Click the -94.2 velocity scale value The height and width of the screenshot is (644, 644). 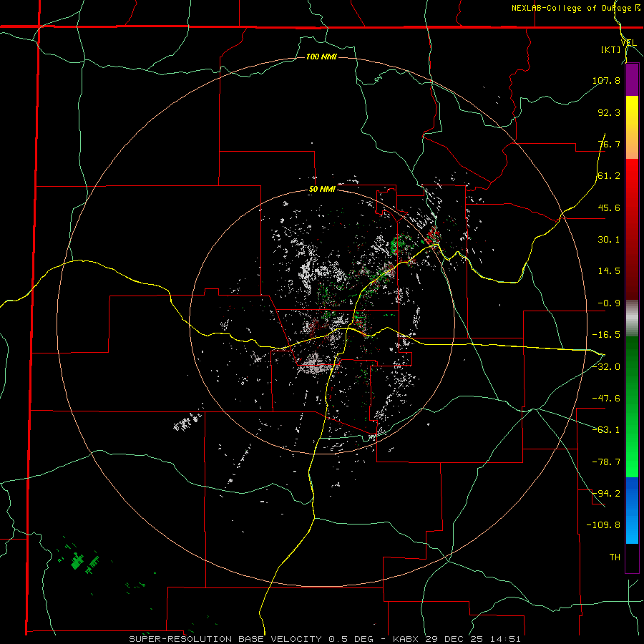[x=606, y=494]
